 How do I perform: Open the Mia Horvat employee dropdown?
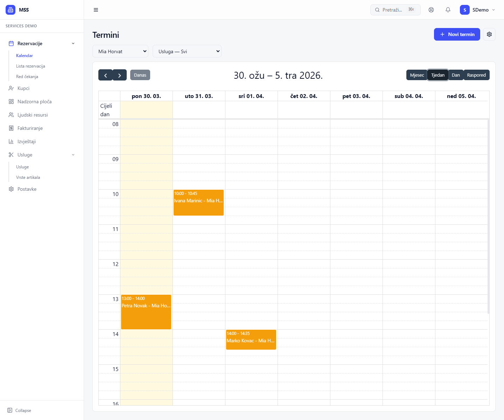pos(120,51)
